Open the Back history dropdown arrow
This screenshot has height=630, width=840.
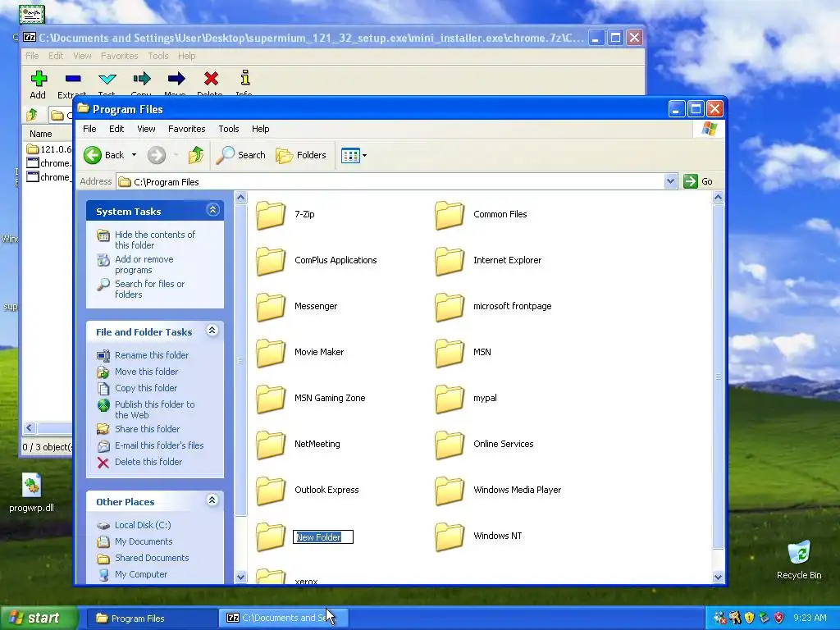tap(134, 155)
